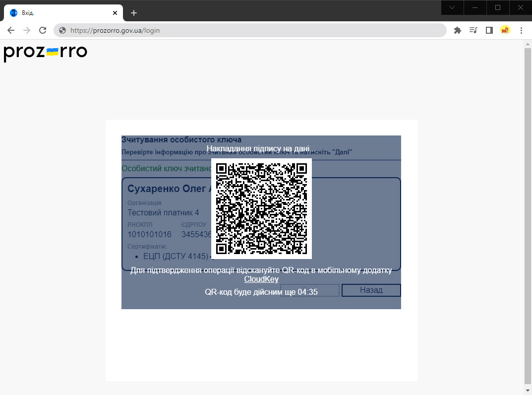Click the QR code image
The image size is (532, 395).
(x=261, y=208)
